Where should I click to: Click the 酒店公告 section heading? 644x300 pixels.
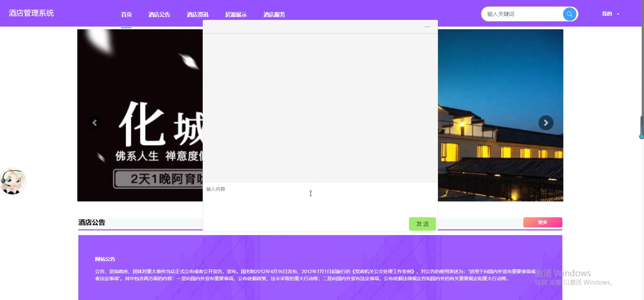click(x=92, y=222)
